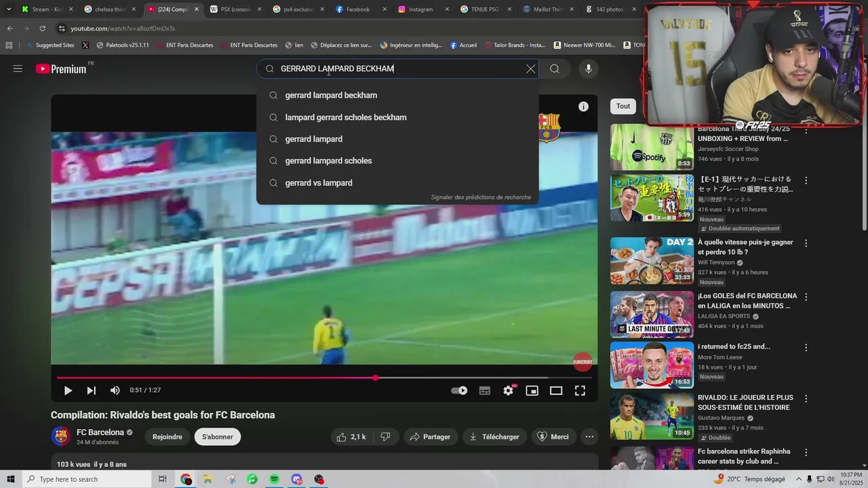Skip to next video
Viewport: 868px width, 488px height.
click(91, 390)
